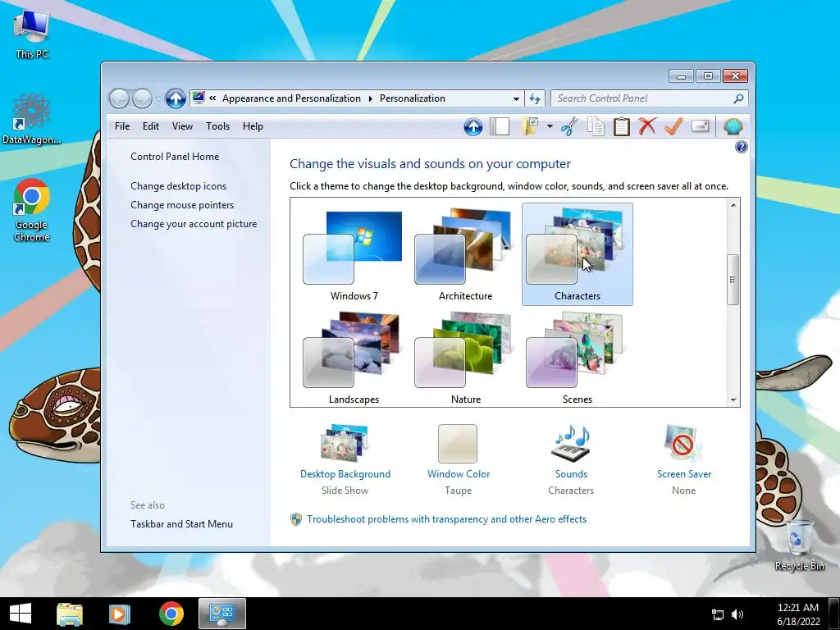Open the Edit menu
This screenshot has width=840, height=630.
(151, 126)
